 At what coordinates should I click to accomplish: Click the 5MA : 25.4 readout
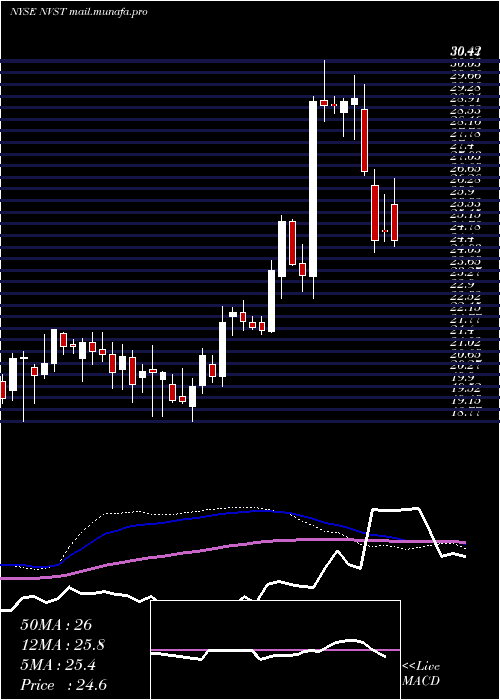(x=58, y=665)
